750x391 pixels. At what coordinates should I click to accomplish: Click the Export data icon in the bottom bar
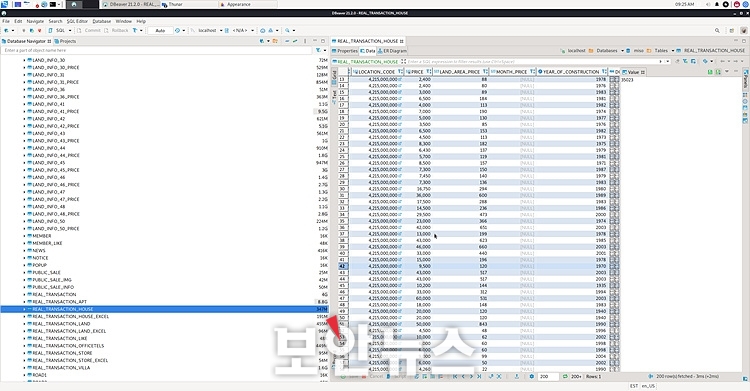(x=517, y=377)
